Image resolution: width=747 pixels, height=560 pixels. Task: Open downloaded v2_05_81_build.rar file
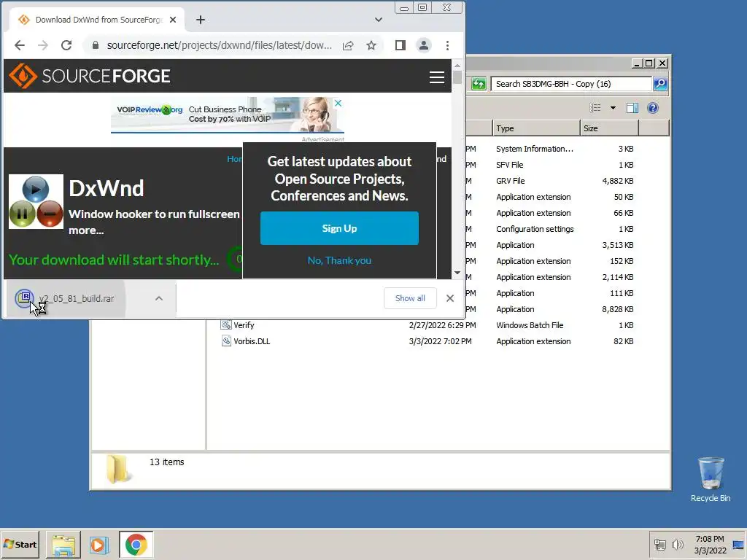[65, 298]
